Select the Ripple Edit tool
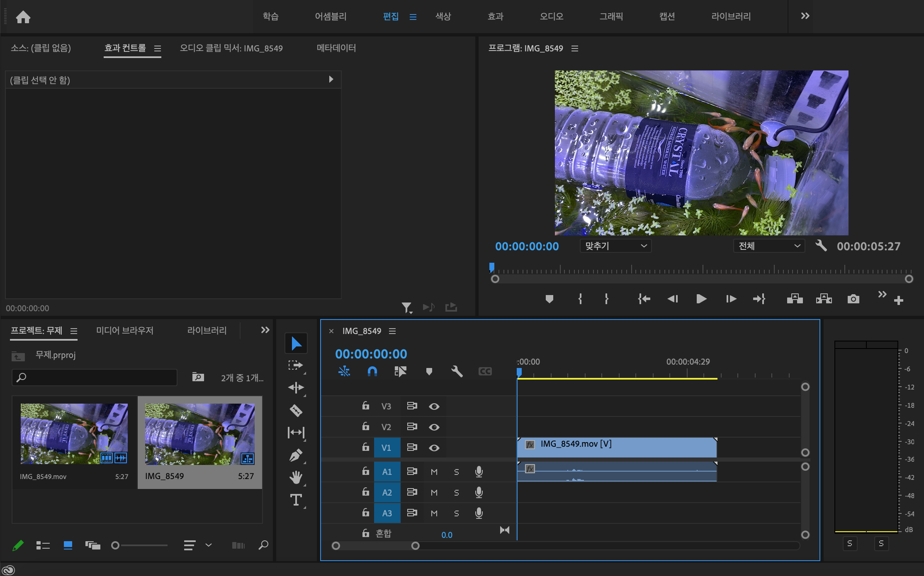The width and height of the screenshot is (924, 576). (x=296, y=387)
